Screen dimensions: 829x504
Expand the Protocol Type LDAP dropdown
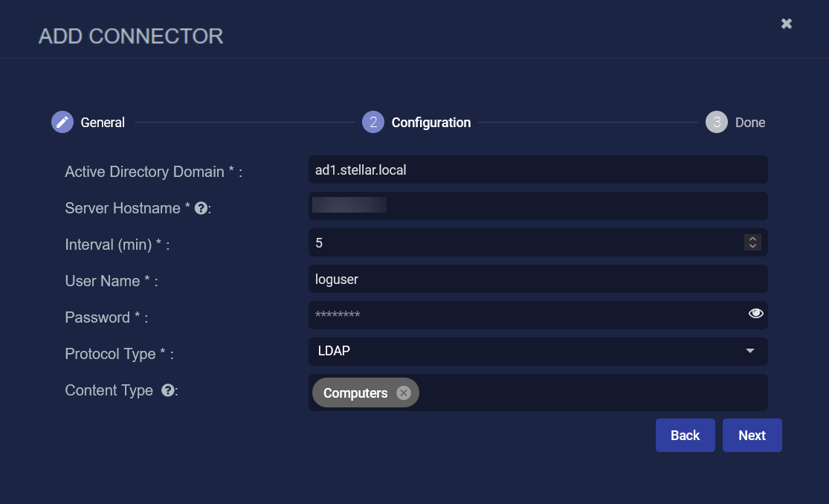pos(749,351)
